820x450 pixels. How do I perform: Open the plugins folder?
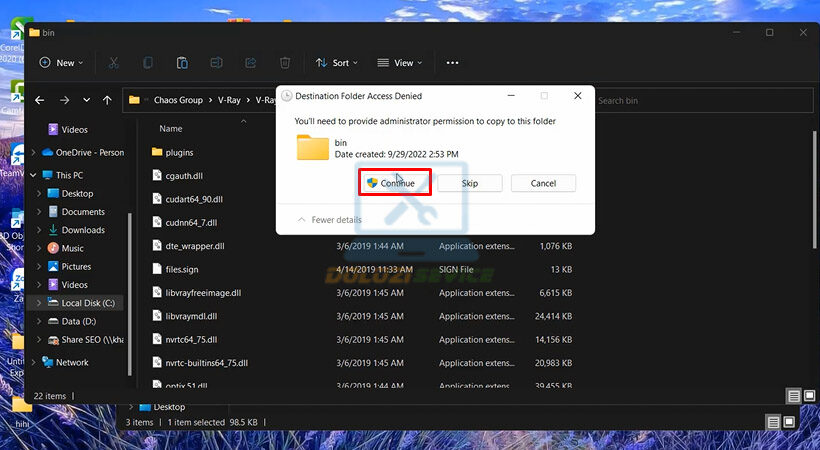click(179, 152)
